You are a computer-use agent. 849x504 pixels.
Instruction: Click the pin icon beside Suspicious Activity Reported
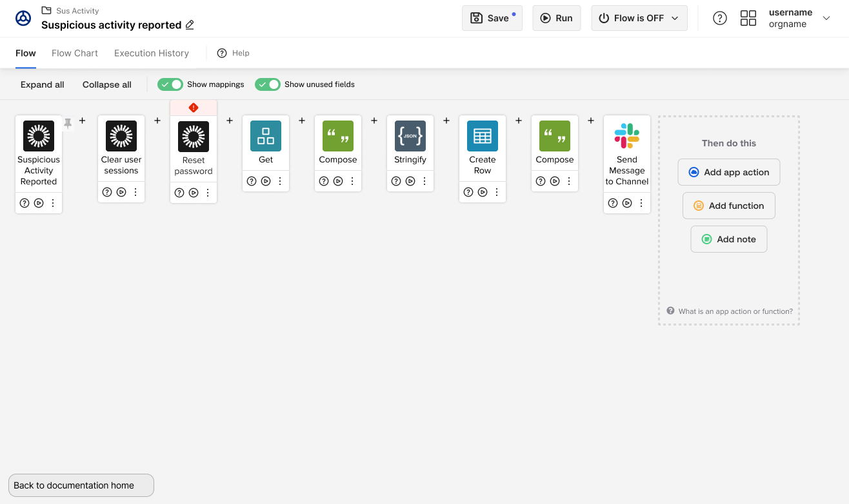pyautogui.click(x=68, y=123)
